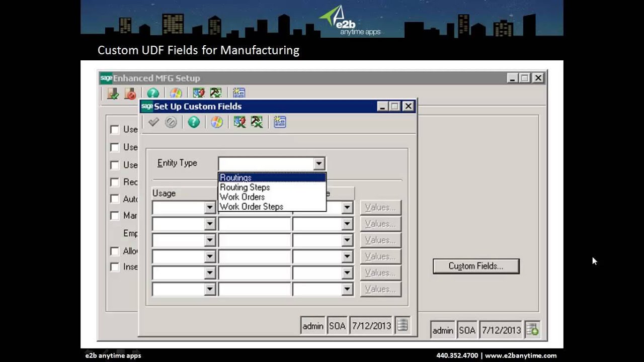Open the Usage dropdown in the third row
Viewport: 644px width, 362px height.
click(210, 240)
